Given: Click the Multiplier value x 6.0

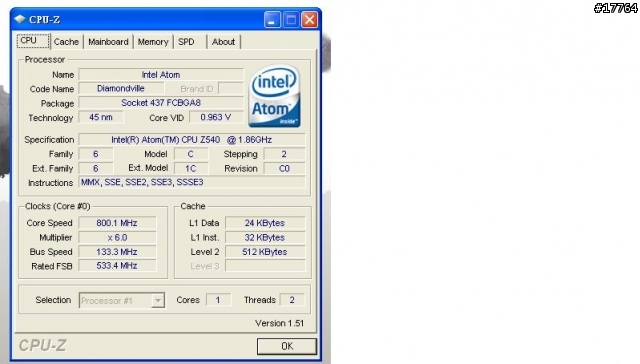Looking at the screenshot, I should point(117,237).
